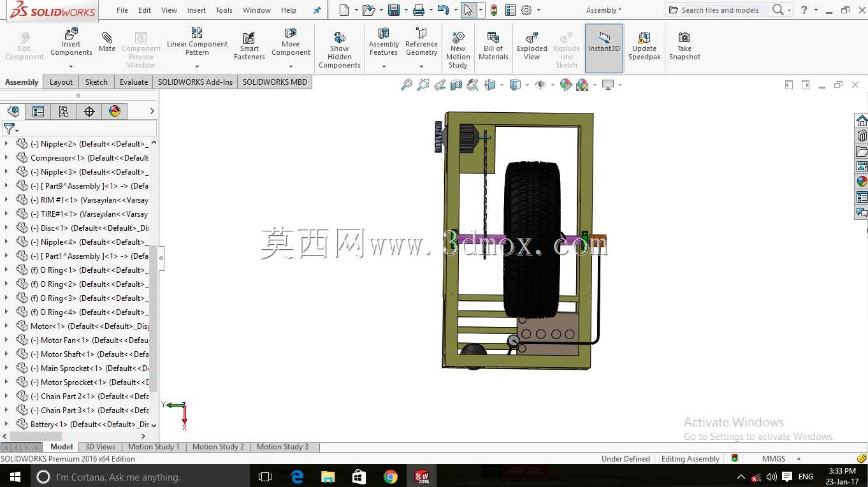Click the Search files and models field

pyautogui.click(x=720, y=10)
